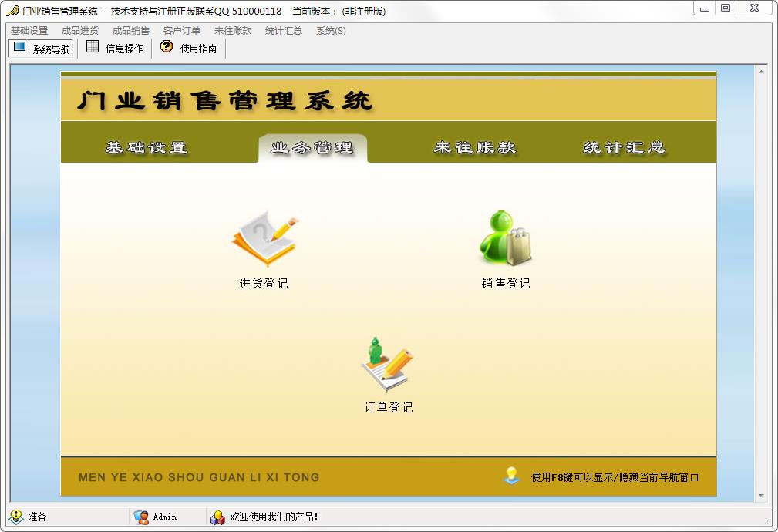Viewport: 778px width, 532px height.
Task: Switch to the 基础设置 navigation tab
Action: 147,147
